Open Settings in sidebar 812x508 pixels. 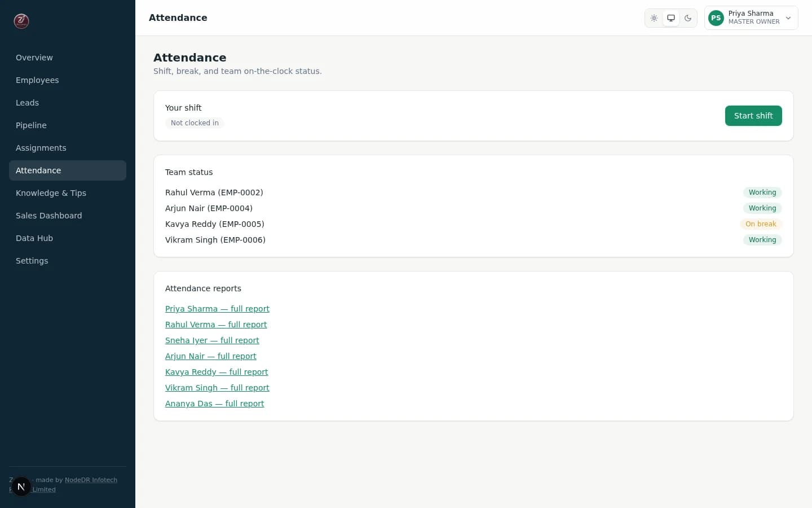(x=68, y=261)
